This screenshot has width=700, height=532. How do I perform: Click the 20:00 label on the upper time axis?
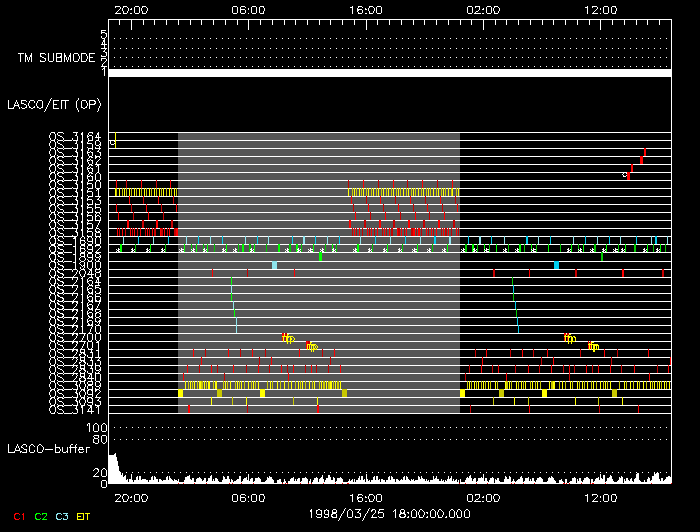(x=131, y=10)
